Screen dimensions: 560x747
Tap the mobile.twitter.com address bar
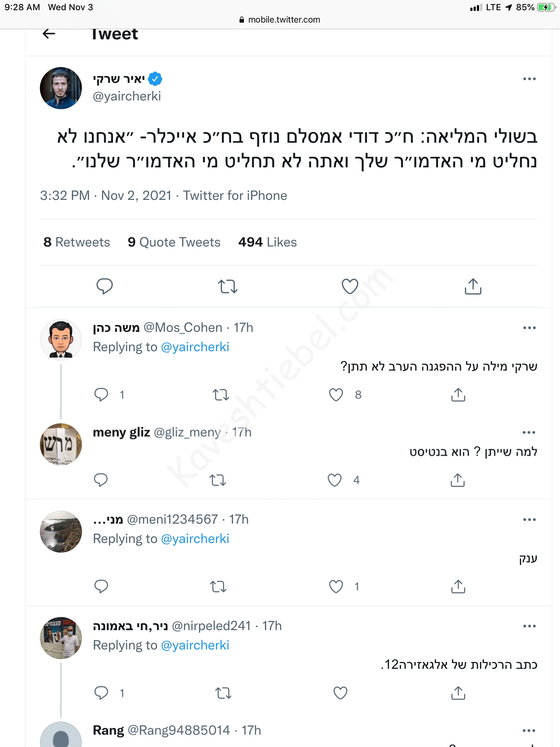point(280,20)
